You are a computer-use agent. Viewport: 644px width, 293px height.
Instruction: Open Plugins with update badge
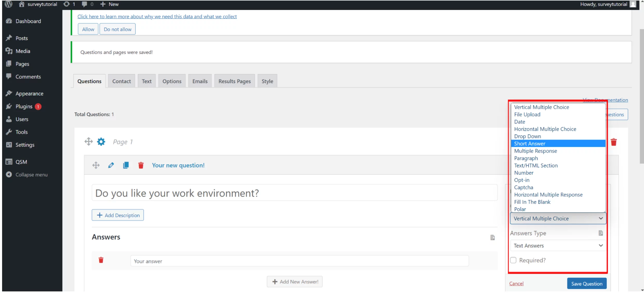(x=24, y=106)
